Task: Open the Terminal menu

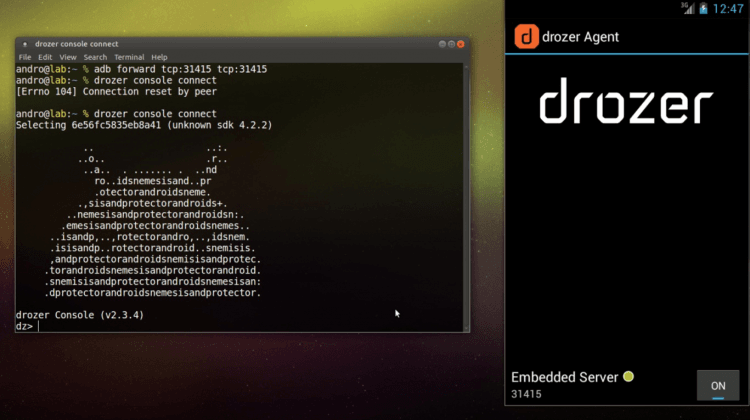Action: [129, 57]
